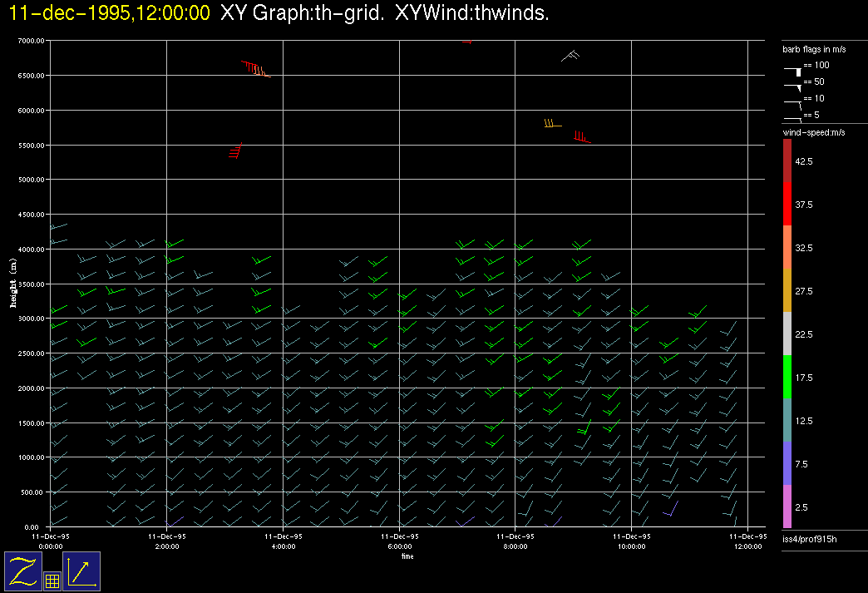Click the 100 m/s barb flag symbol
The width and height of the screenshot is (868, 593).
click(793, 72)
